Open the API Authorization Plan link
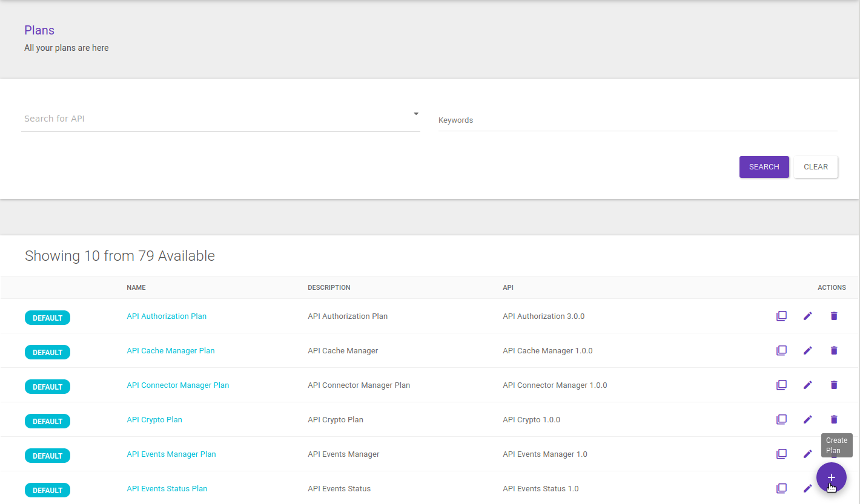 point(167,316)
